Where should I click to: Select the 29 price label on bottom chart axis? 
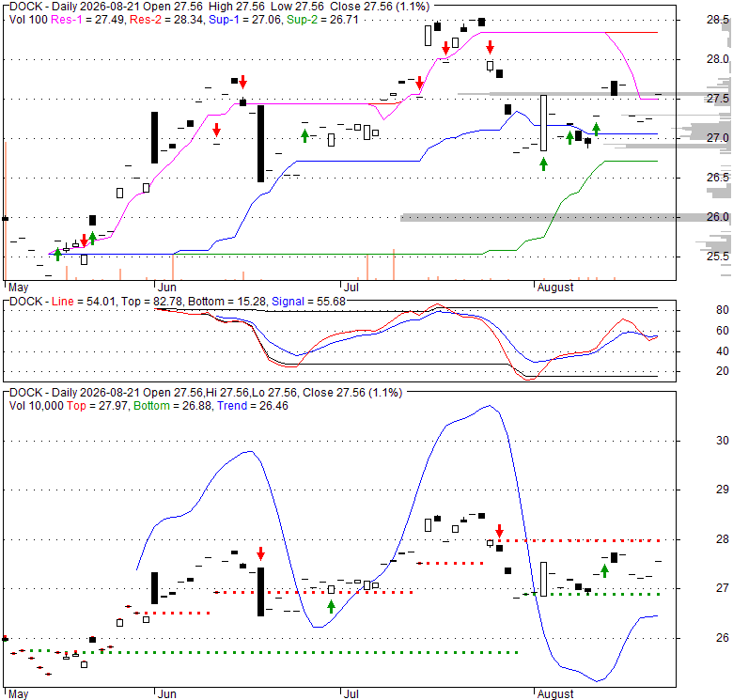point(723,490)
